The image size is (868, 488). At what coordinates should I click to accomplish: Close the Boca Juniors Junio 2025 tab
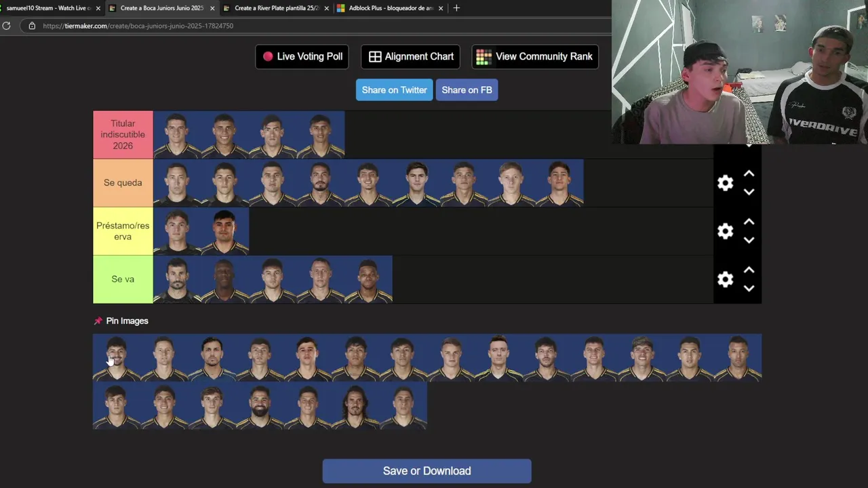212,8
